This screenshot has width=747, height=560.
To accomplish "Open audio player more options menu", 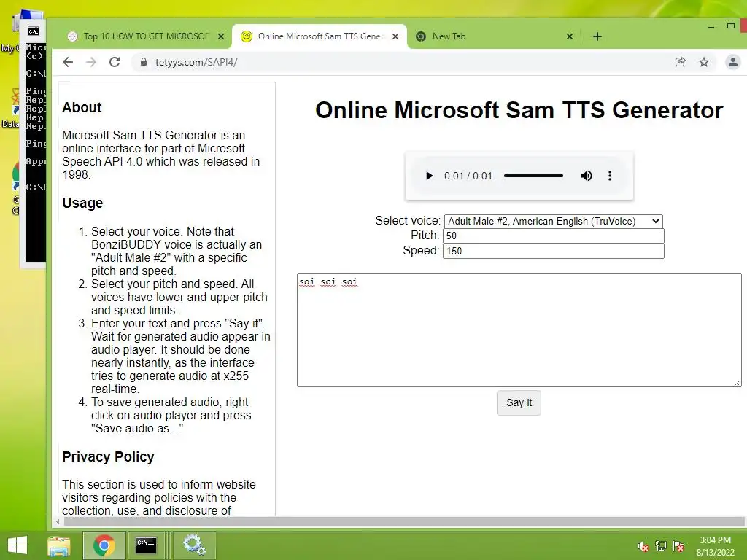I will [609, 176].
